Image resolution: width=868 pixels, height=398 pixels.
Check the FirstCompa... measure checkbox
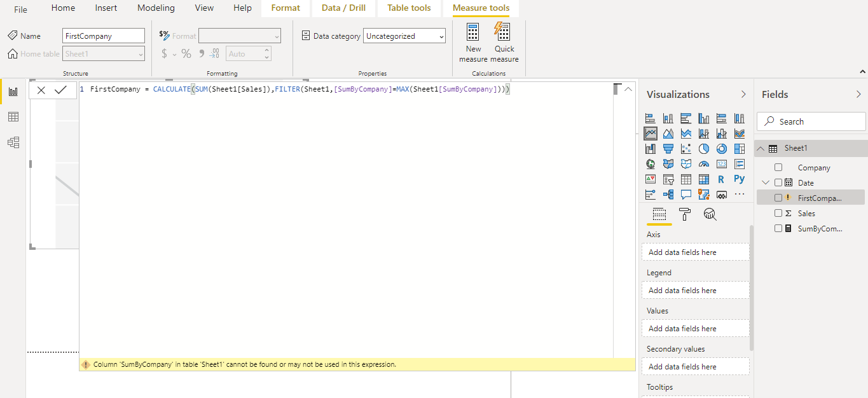778,198
